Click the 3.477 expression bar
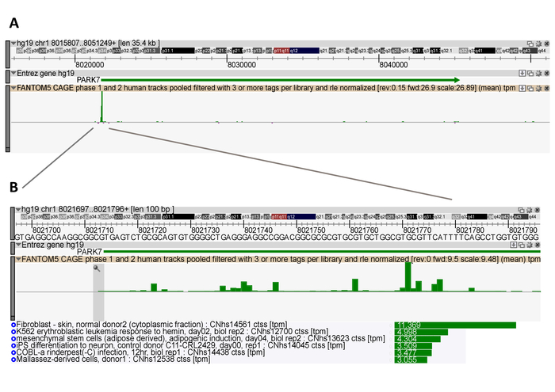 click(413, 352)
